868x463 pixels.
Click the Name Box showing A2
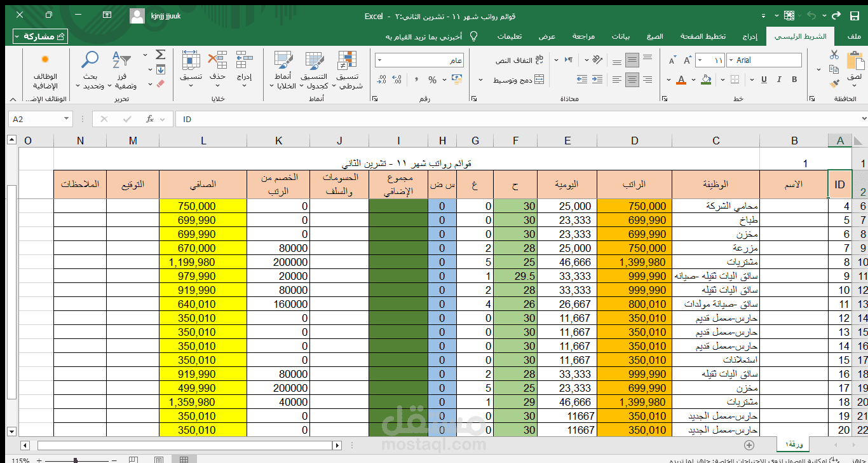click(41, 119)
